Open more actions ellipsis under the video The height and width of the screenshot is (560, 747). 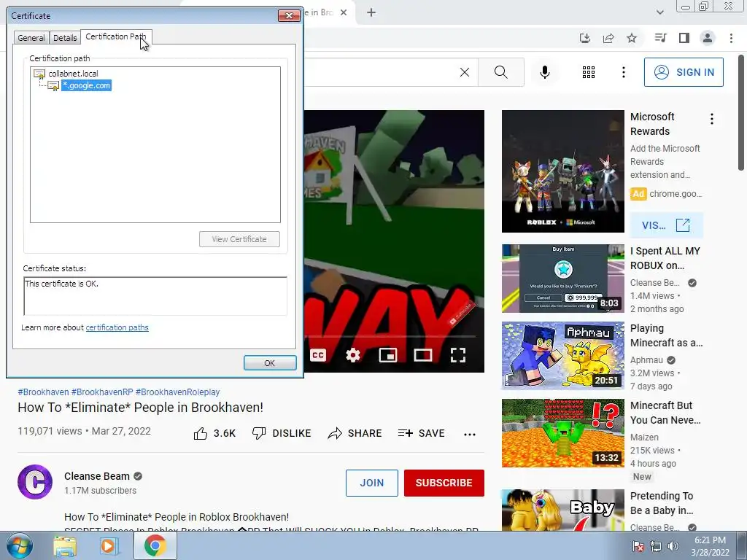[470, 435]
